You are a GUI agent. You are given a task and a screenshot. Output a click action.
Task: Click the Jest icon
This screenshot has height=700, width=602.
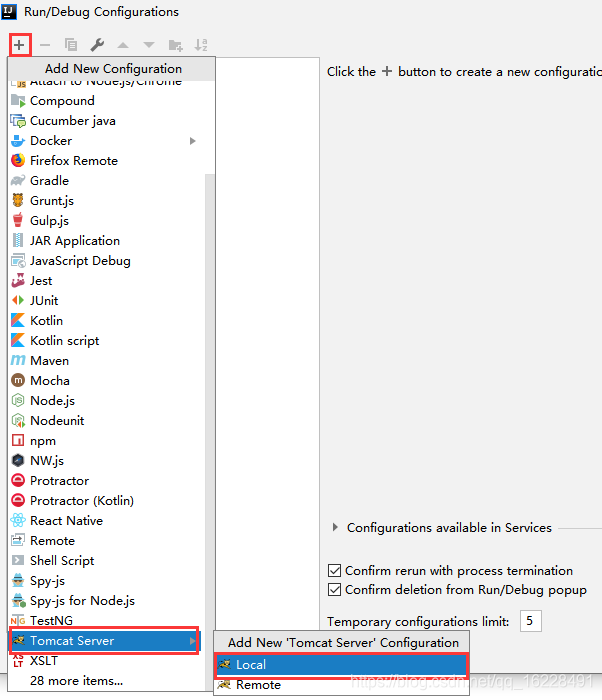tap(18, 281)
